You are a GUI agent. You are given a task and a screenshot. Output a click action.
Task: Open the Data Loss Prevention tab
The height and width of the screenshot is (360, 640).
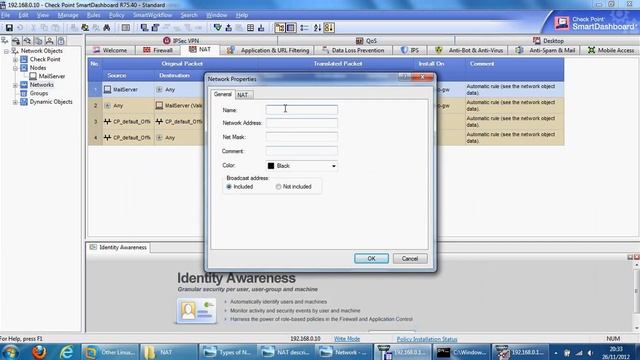[x=353, y=50]
